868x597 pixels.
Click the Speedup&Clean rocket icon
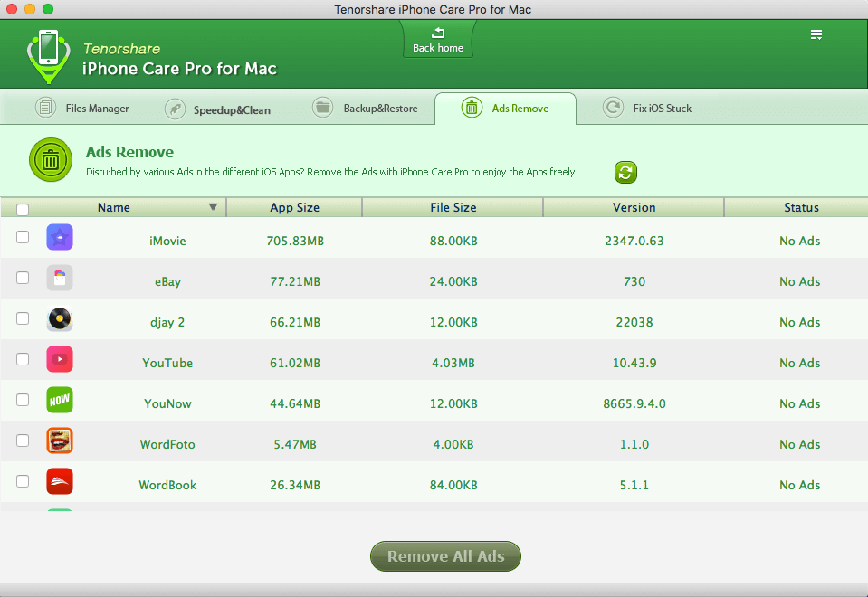point(175,109)
